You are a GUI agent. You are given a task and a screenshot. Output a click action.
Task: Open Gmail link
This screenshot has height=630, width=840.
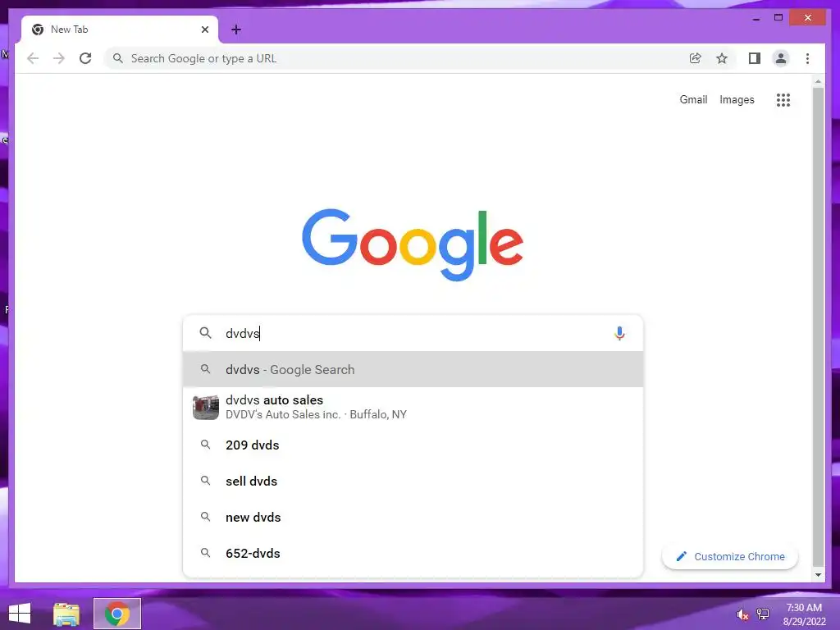coord(693,99)
